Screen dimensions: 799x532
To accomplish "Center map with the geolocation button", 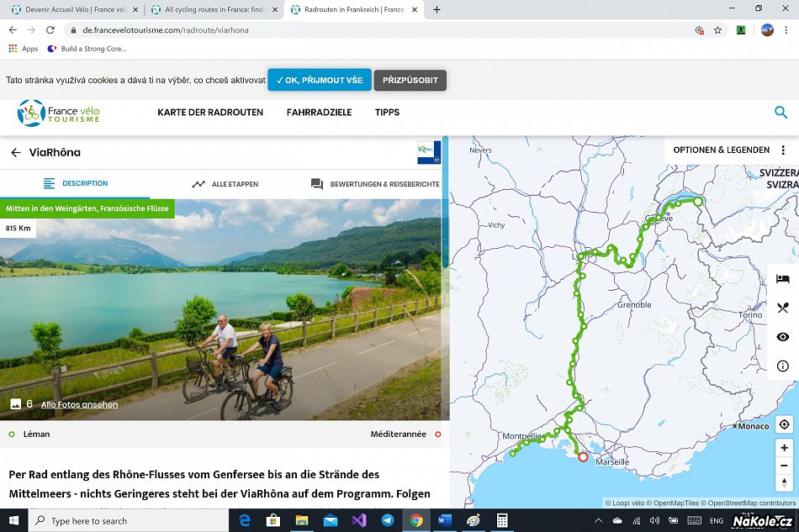I will click(784, 424).
